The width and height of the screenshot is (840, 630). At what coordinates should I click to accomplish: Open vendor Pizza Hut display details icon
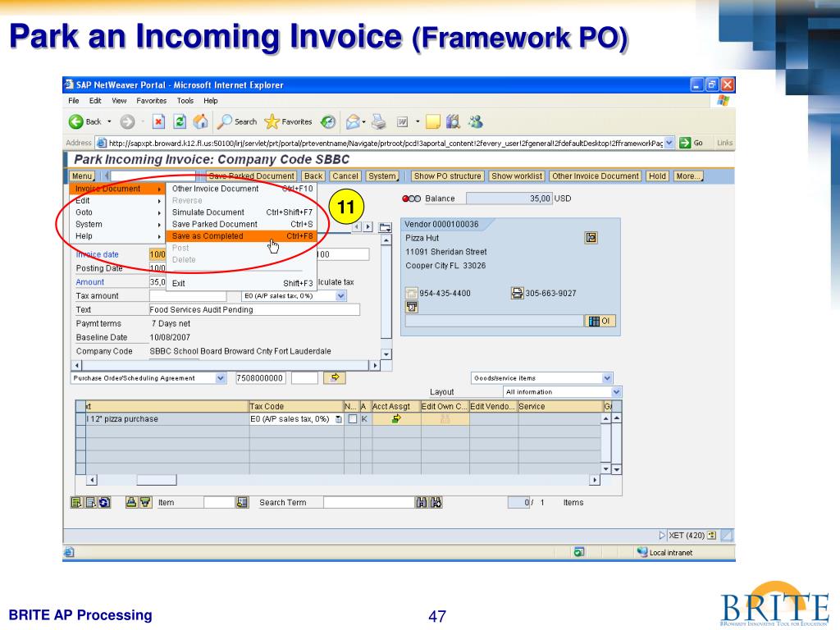click(x=591, y=237)
